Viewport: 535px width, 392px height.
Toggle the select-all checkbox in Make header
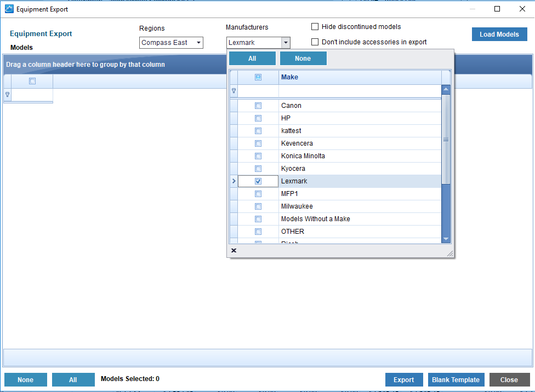click(x=258, y=77)
